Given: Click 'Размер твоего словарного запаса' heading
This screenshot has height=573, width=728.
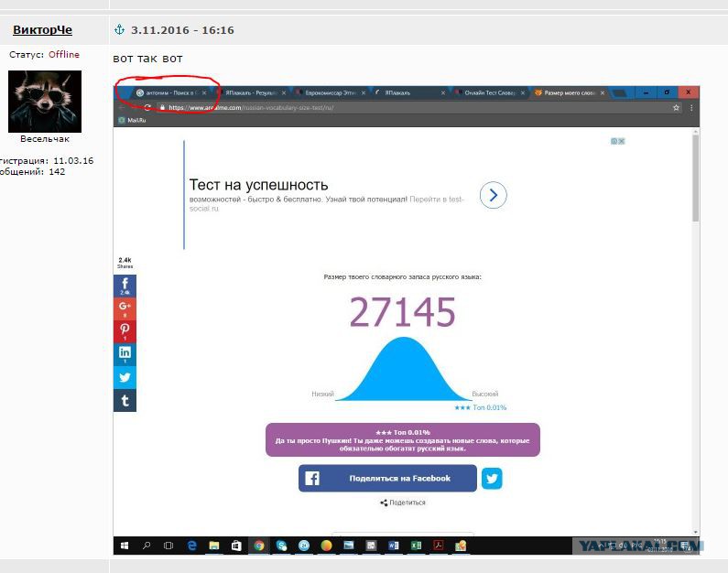Looking at the screenshot, I should coord(403,277).
